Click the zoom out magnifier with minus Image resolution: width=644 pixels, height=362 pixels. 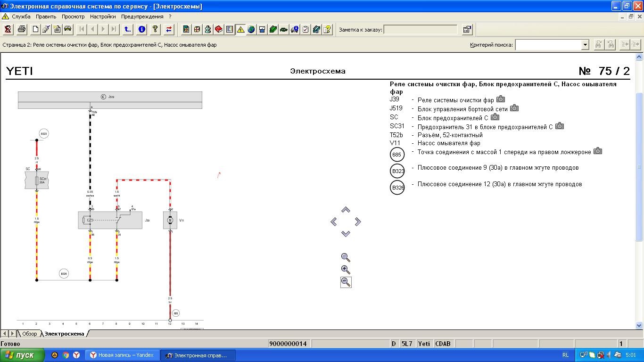346,282
